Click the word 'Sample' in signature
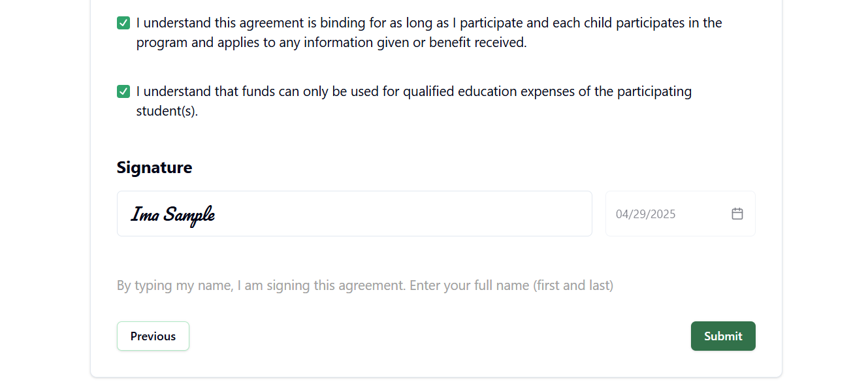This screenshot has width=868, height=386. 189,215
